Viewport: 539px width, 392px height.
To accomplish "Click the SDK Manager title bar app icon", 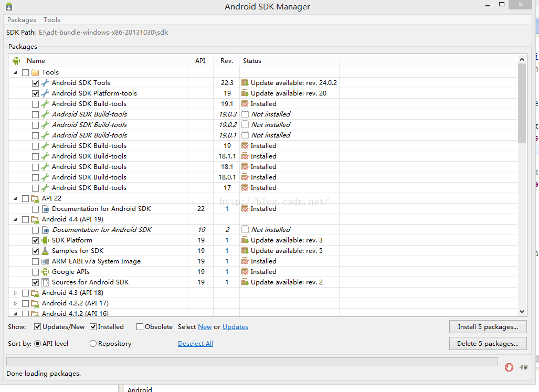I will click(9, 6).
